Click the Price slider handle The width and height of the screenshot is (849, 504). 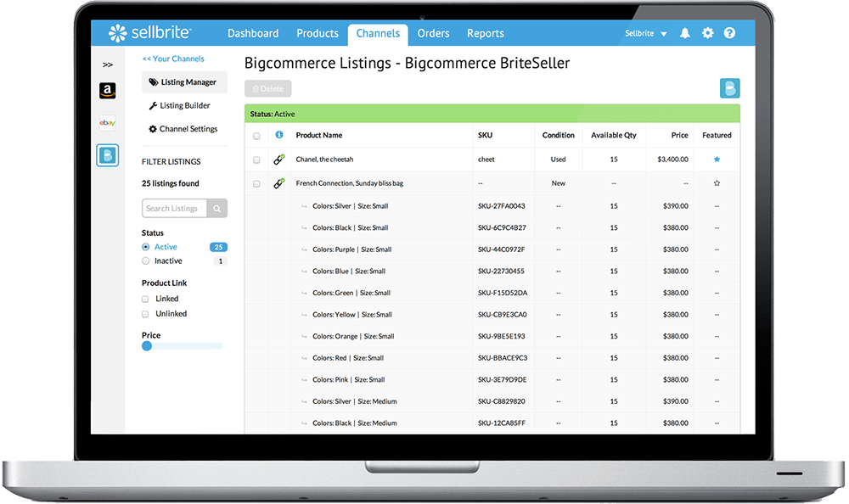[x=147, y=346]
